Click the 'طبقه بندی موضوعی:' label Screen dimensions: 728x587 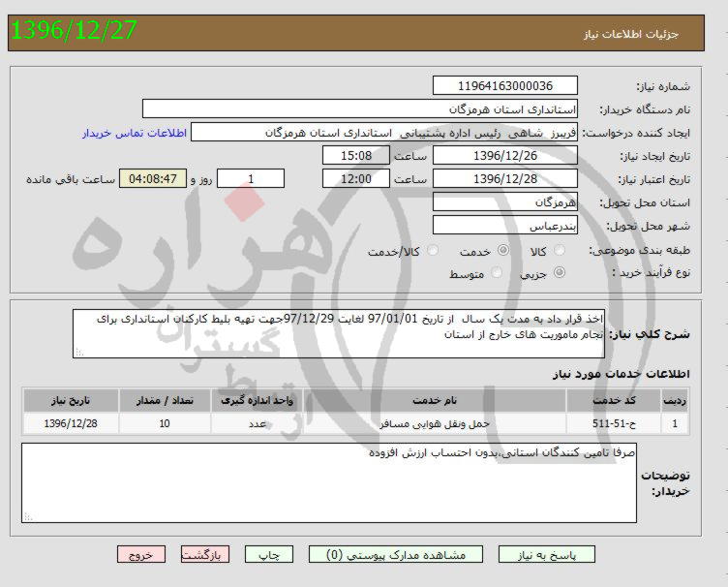pos(640,250)
